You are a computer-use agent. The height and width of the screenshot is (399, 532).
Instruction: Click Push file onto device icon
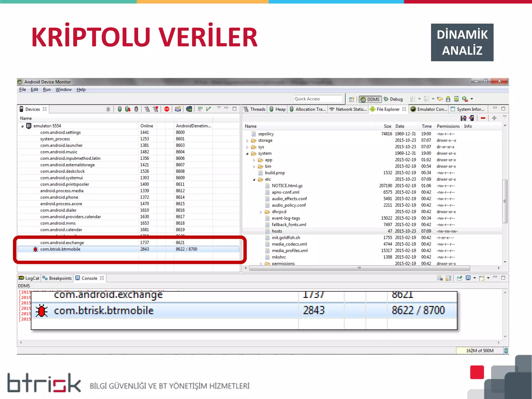[x=472, y=118]
